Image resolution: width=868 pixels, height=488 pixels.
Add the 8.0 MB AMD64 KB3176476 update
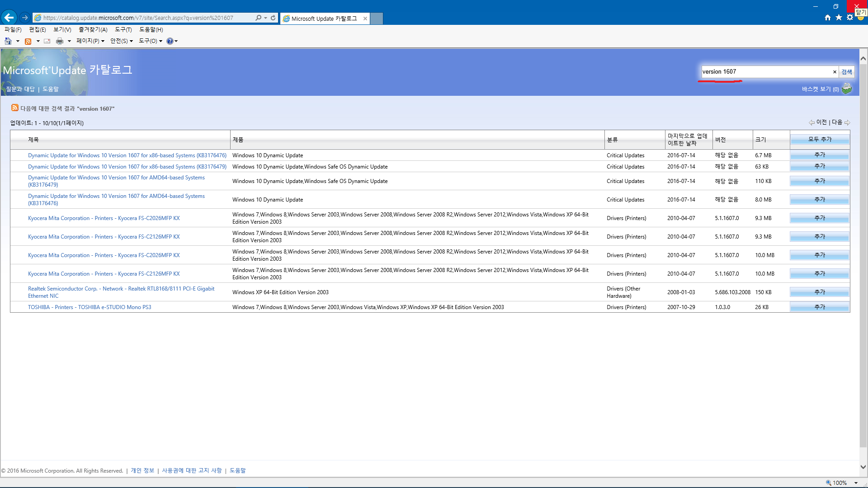click(x=820, y=200)
